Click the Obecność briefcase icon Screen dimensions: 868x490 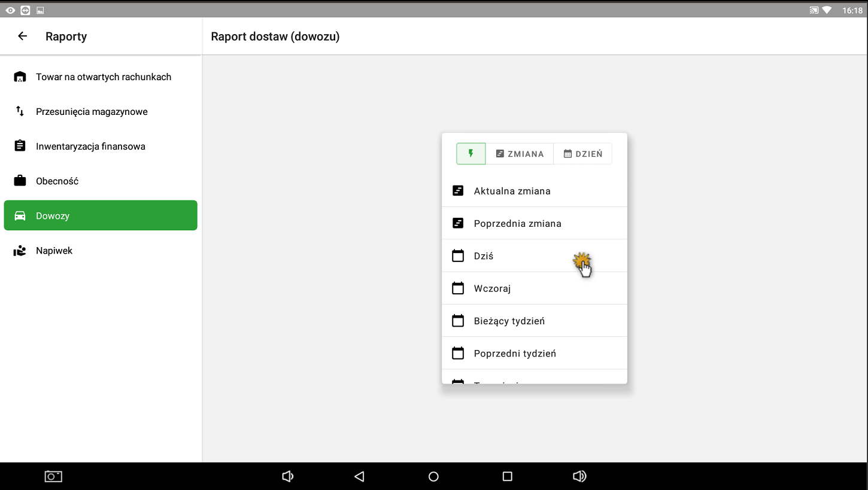tap(20, 181)
